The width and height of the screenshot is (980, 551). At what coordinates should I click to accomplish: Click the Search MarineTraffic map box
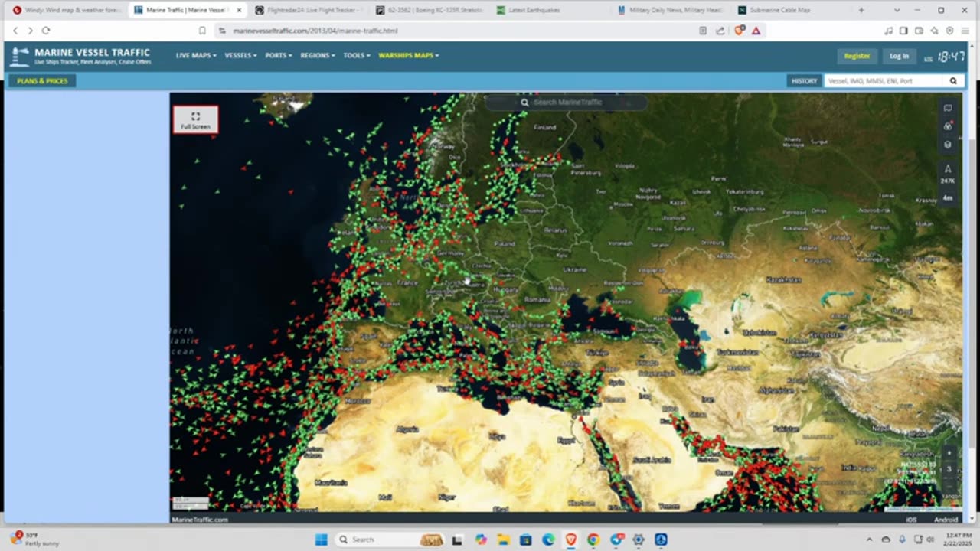tap(567, 102)
